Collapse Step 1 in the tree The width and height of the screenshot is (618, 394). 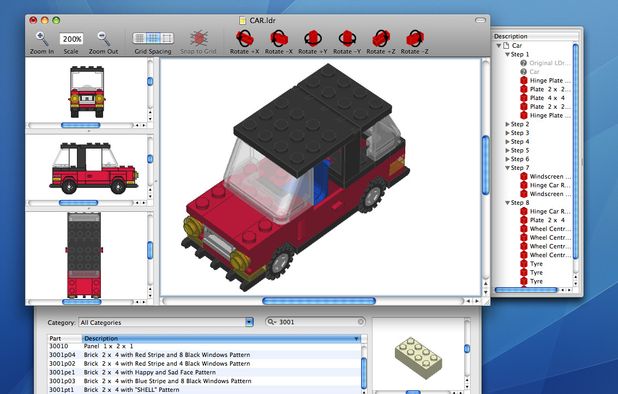pos(508,54)
